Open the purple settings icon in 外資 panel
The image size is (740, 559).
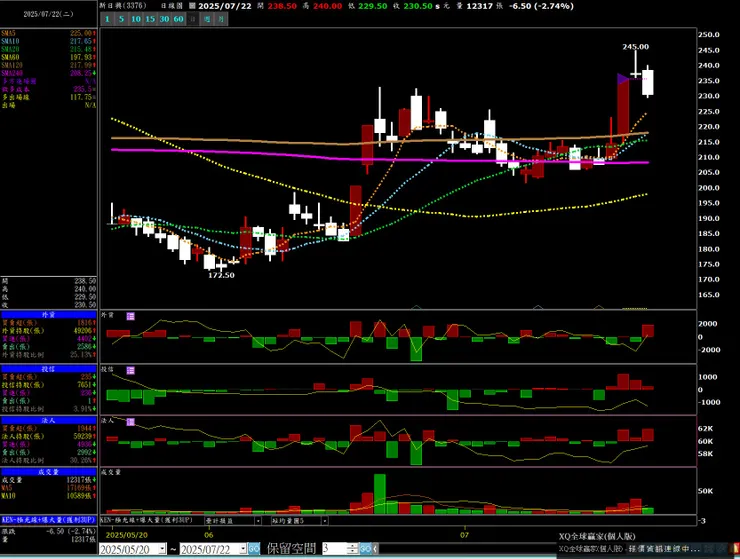click(x=131, y=316)
